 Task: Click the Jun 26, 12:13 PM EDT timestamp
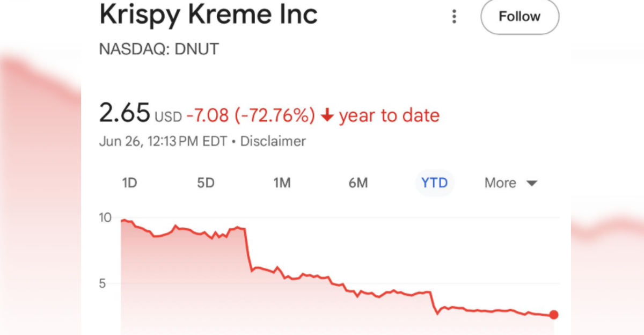click(x=163, y=141)
